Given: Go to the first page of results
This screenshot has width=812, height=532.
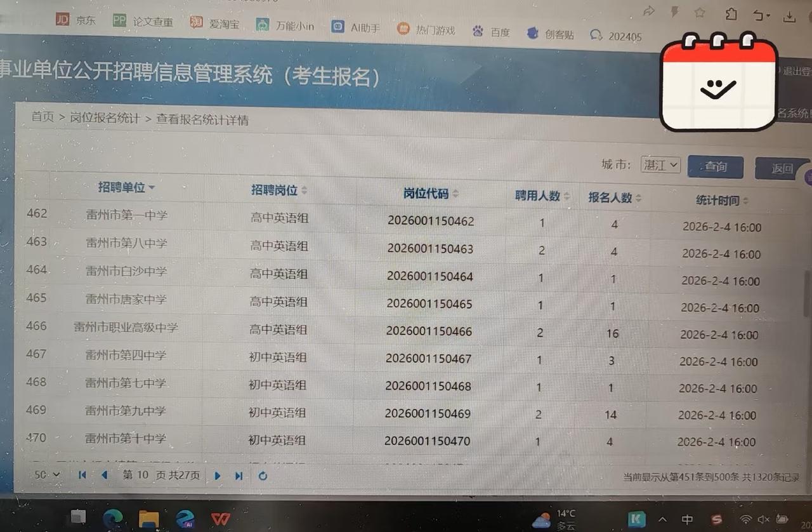Looking at the screenshot, I should [x=82, y=474].
